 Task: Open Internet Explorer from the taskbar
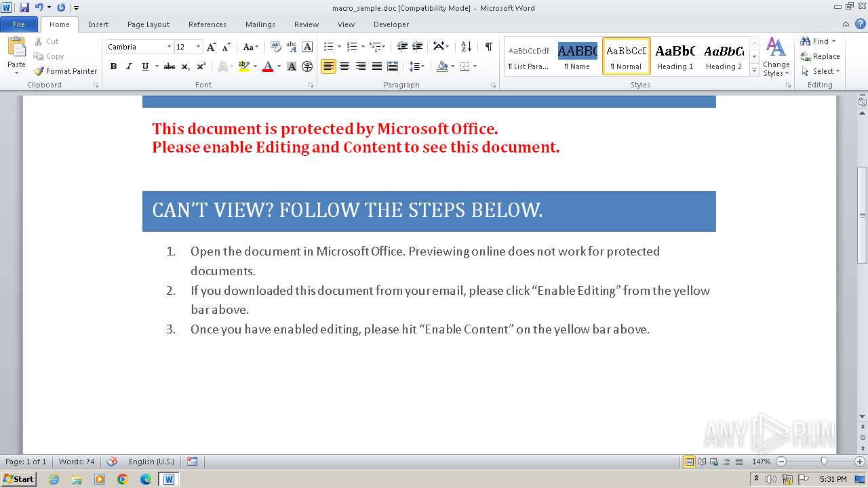pyautogui.click(x=54, y=479)
